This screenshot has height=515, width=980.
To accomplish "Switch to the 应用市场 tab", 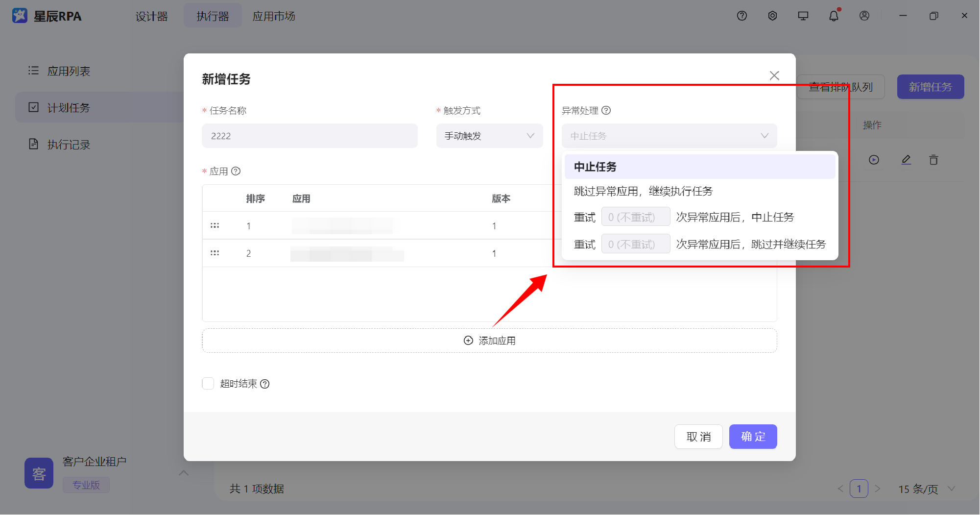I will point(274,16).
